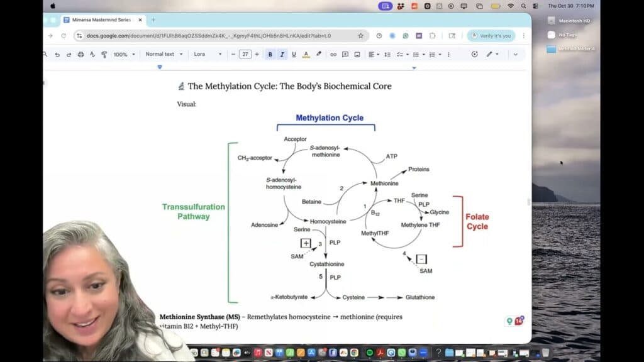Click the Verify it's you button

tap(491, 36)
